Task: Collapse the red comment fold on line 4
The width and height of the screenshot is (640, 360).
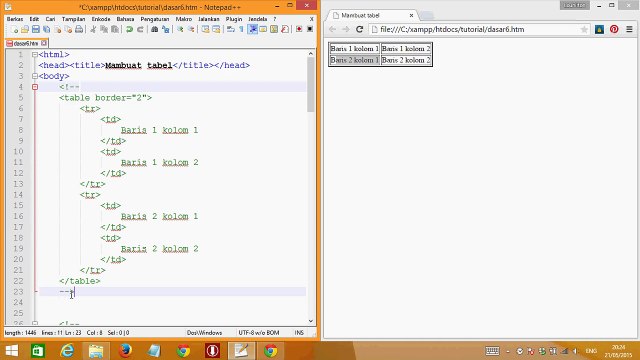Action: point(35,87)
